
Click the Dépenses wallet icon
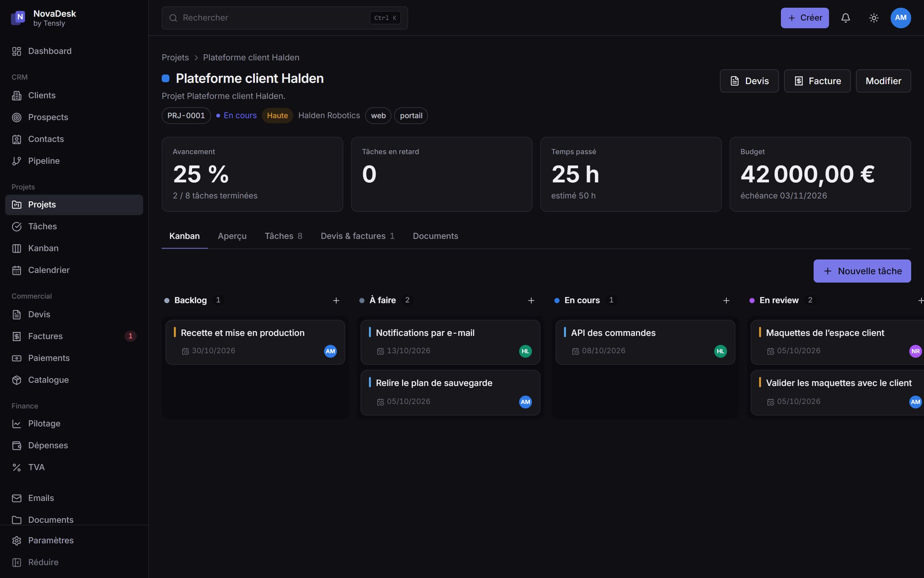tap(17, 445)
